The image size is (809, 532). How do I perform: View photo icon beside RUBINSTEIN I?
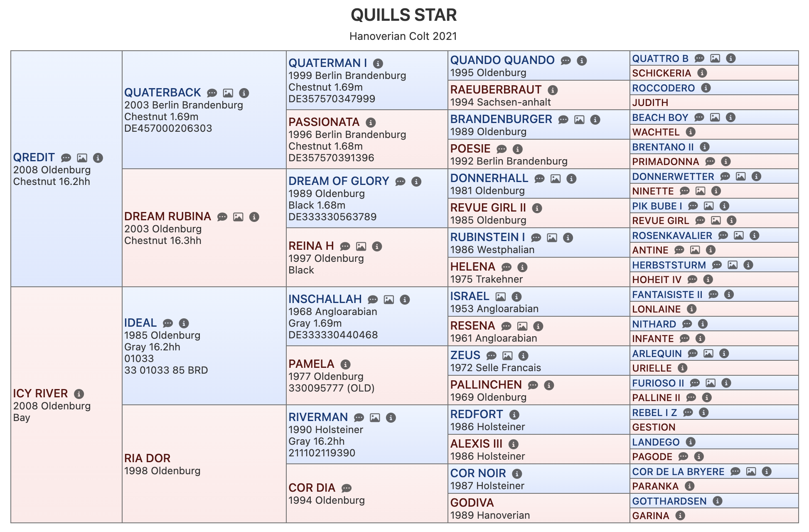tap(552, 238)
